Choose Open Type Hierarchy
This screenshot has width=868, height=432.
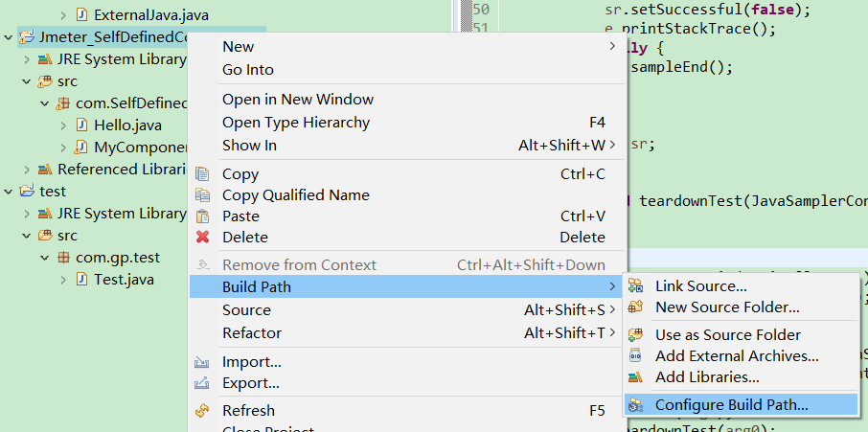click(295, 123)
